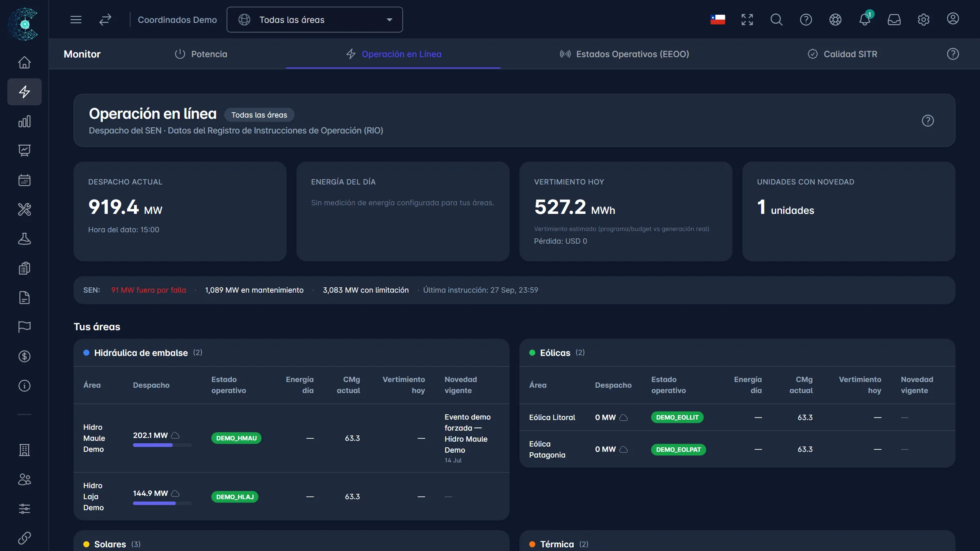This screenshot has height=551, width=980.
Task: Switch to the Calidad SITR tab
Action: coord(842,54)
